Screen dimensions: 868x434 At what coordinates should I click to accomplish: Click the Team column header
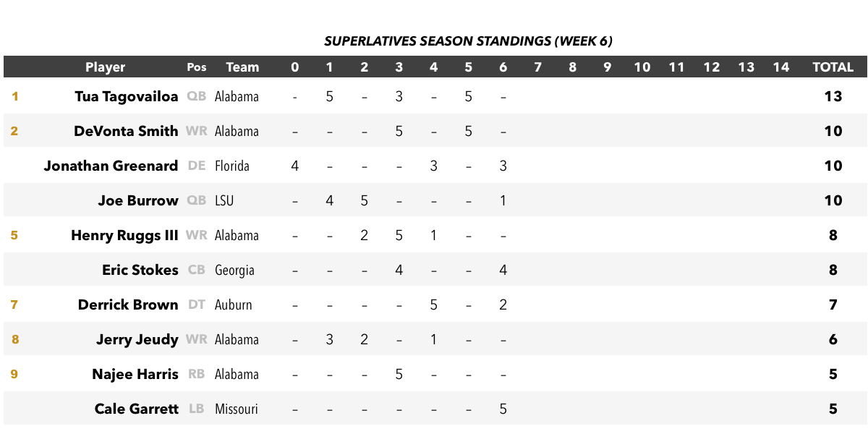[x=242, y=67]
